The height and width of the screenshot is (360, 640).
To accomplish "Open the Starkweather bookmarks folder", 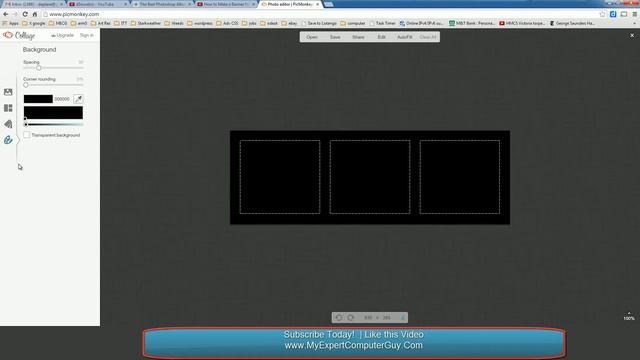I will point(146,23).
